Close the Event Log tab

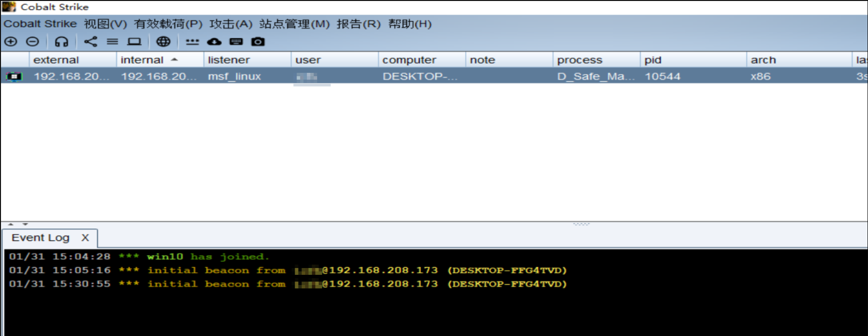[85, 238]
